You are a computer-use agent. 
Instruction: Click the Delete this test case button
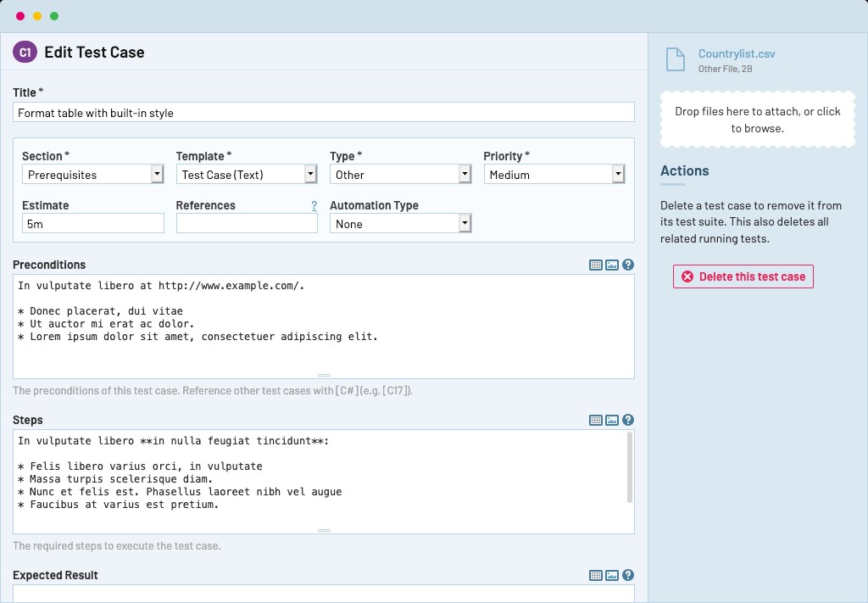tap(743, 276)
